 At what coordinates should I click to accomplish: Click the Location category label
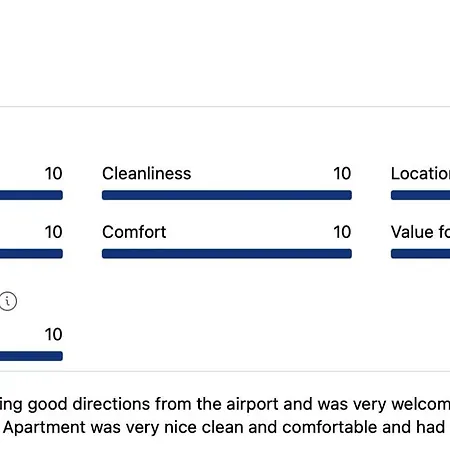[x=420, y=173]
